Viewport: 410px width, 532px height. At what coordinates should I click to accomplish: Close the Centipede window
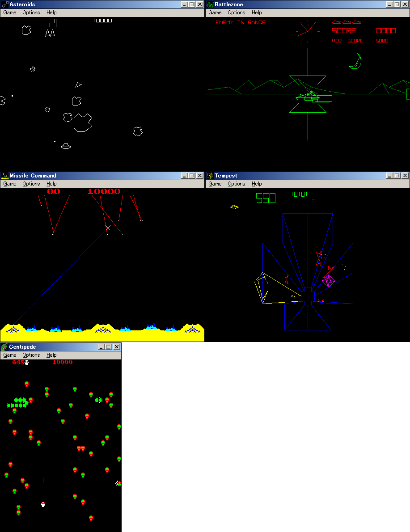(x=117, y=347)
